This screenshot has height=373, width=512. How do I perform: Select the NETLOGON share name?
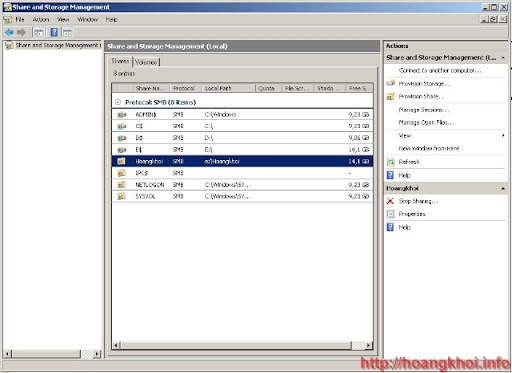click(x=150, y=185)
